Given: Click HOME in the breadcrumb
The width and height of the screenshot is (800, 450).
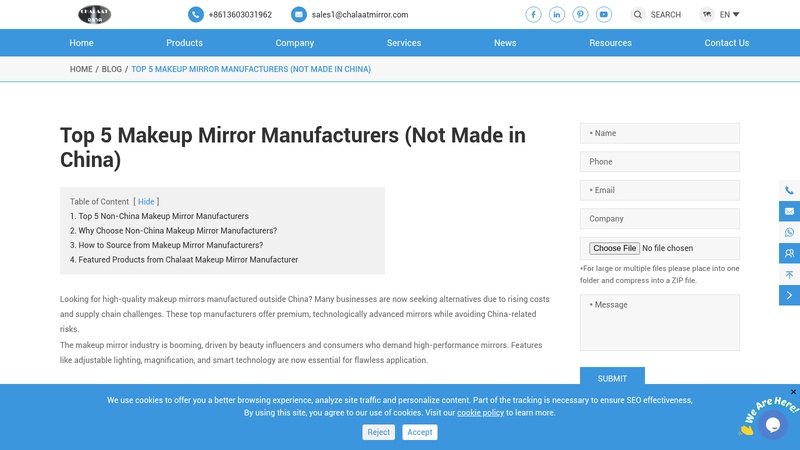Looking at the screenshot, I should coord(81,69).
